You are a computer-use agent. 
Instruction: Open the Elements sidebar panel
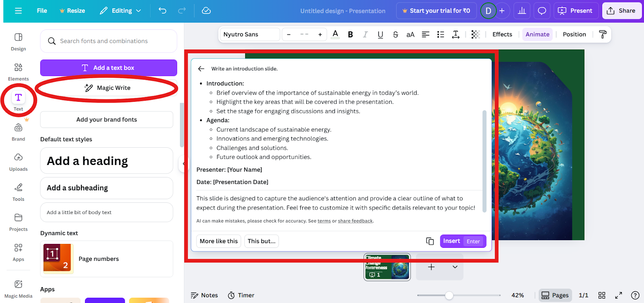coord(18,72)
